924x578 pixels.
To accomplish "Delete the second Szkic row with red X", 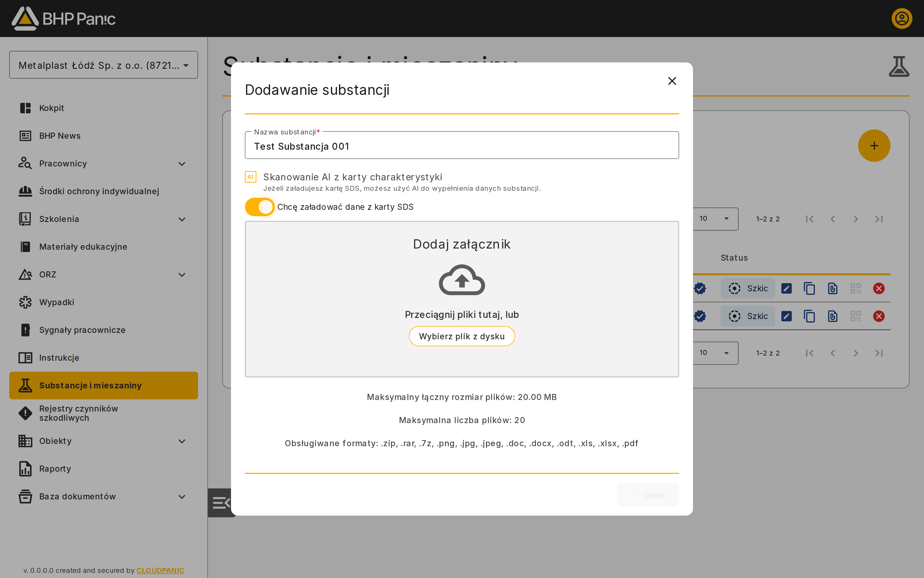I will pyautogui.click(x=879, y=316).
